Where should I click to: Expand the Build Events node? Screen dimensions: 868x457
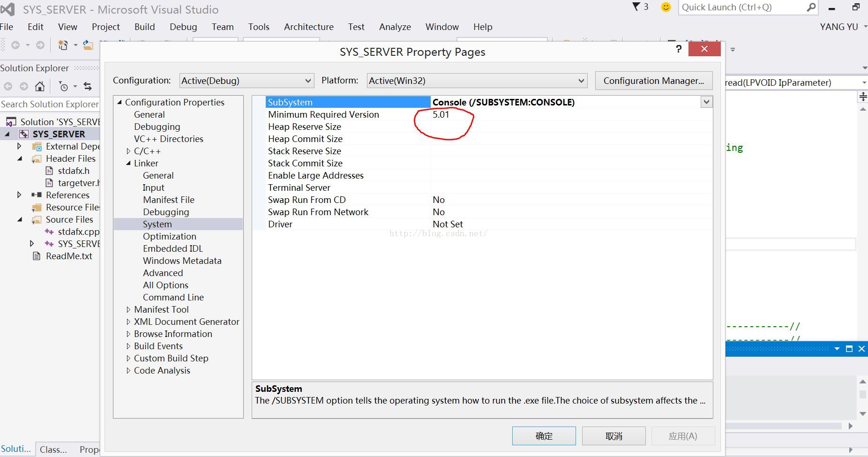click(128, 346)
